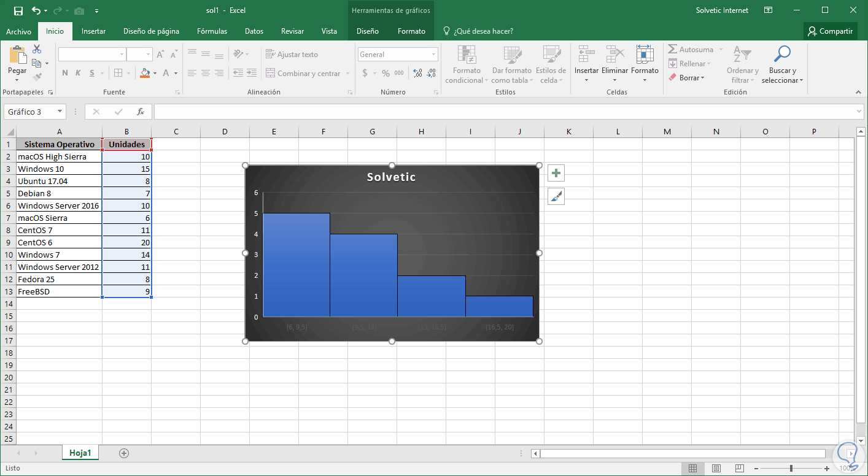Click the Insertar cells icon
The height and width of the screenshot is (476, 868).
pyautogui.click(x=586, y=55)
